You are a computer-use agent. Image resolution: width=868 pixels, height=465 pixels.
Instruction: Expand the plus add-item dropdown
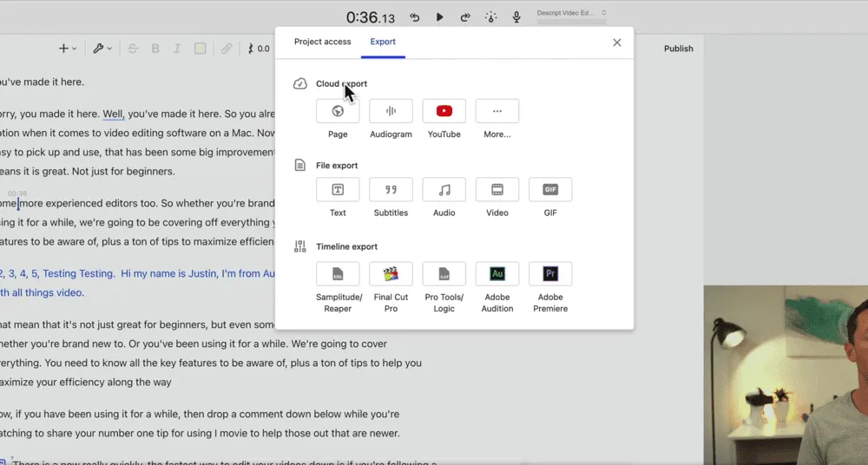[x=67, y=49]
